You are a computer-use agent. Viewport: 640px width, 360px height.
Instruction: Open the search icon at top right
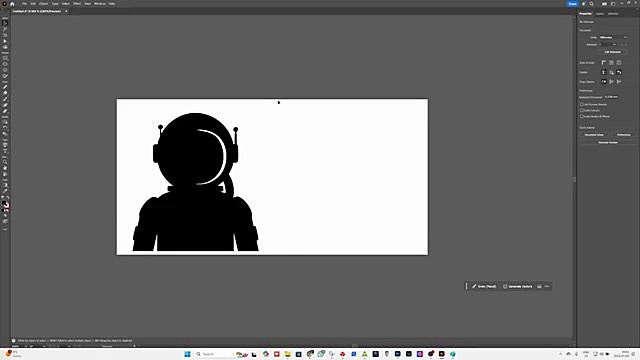pyautogui.click(x=591, y=4)
